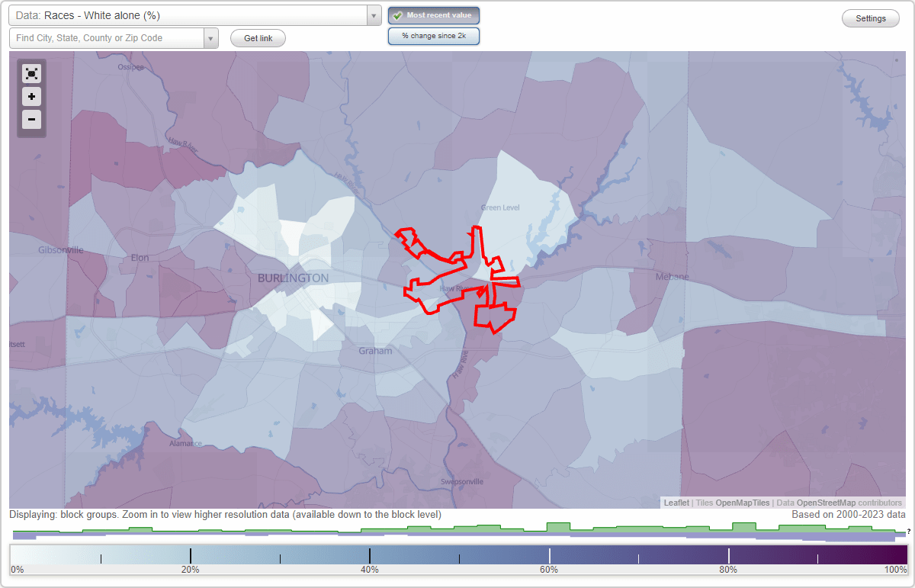This screenshot has height=588, width=915.
Task: Open the Settings panel
Action: pos(870,18)
